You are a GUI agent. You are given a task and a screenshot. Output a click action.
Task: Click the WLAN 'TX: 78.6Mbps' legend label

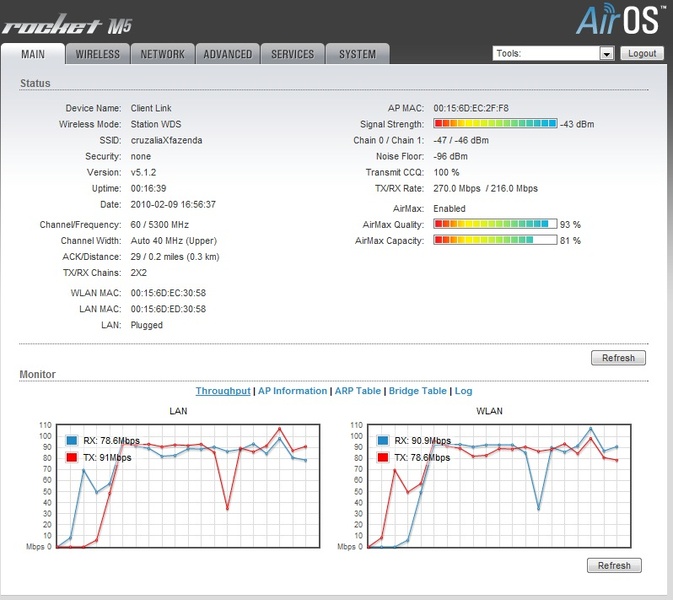[x=422, y=458]
